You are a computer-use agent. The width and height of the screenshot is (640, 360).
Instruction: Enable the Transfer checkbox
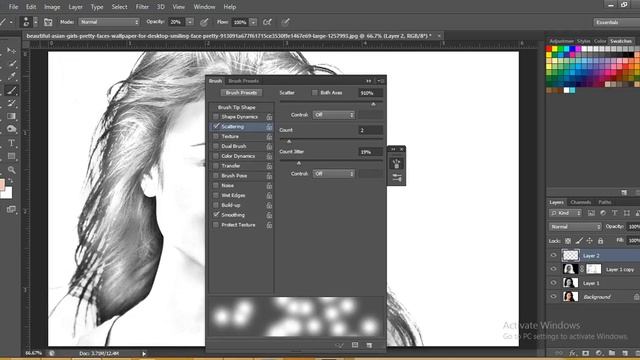point(216,166)
